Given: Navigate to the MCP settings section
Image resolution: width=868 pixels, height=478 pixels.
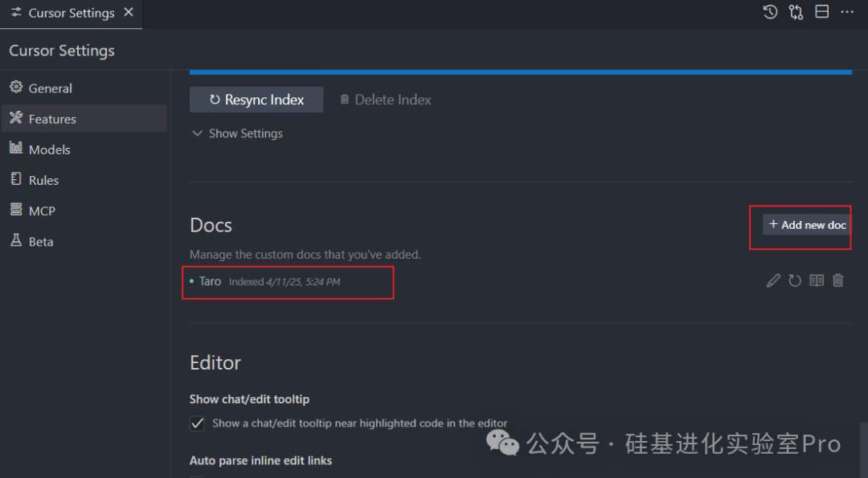Looking at the screenshot, I should [84, 210].
